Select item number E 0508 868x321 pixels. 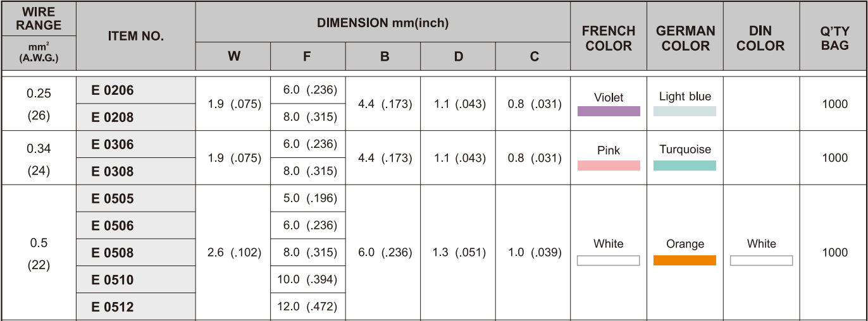point(113,253)
